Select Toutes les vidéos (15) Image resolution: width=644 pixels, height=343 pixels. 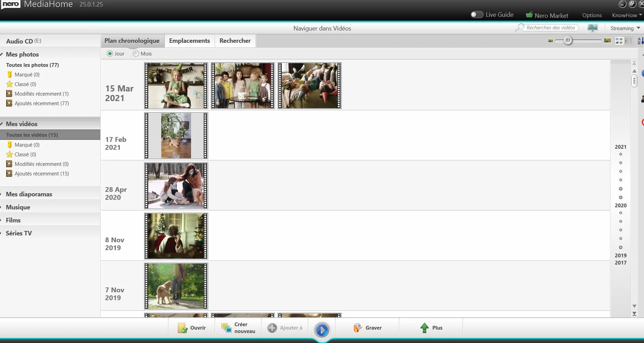point(50,135)
